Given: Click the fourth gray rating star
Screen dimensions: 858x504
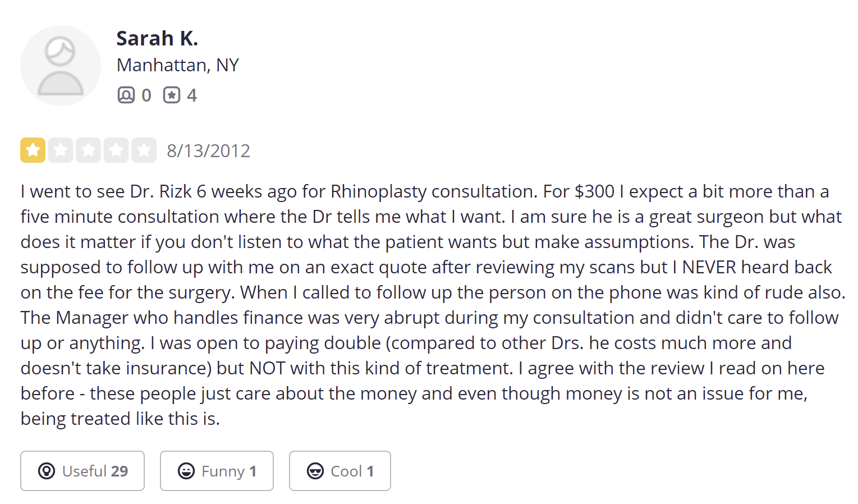Looking at the screenshot, I should pos(116,150).
